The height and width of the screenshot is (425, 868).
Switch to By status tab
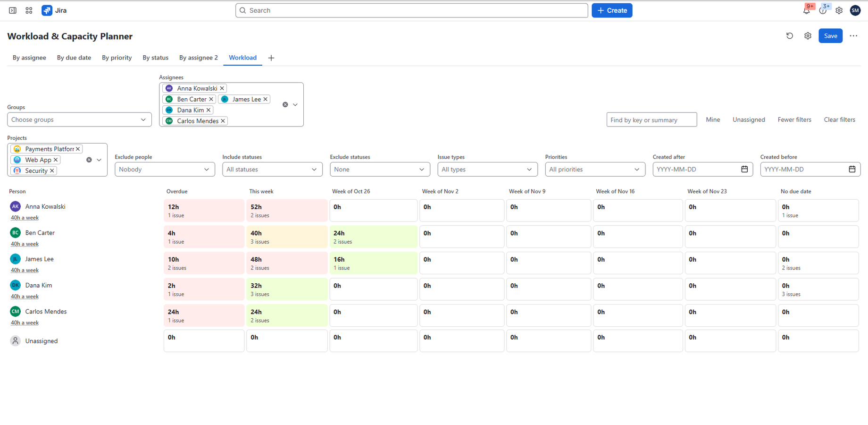[156, 58]
